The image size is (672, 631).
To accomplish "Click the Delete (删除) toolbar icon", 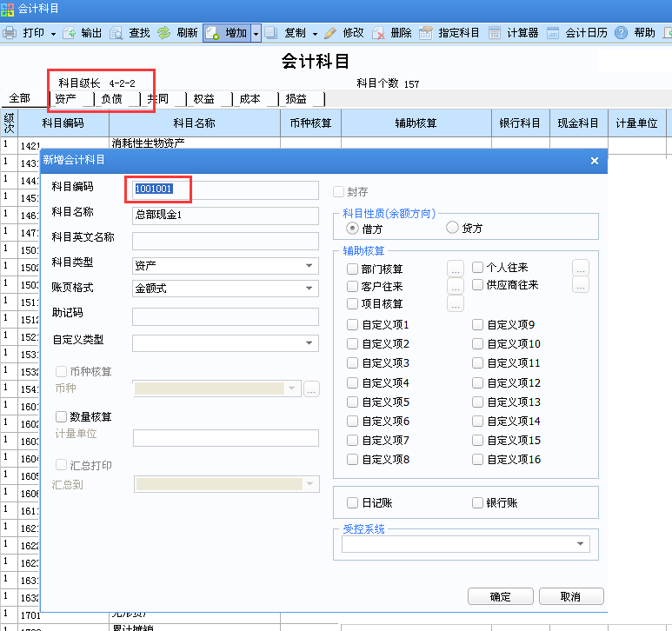I will (x=378, y=33).
